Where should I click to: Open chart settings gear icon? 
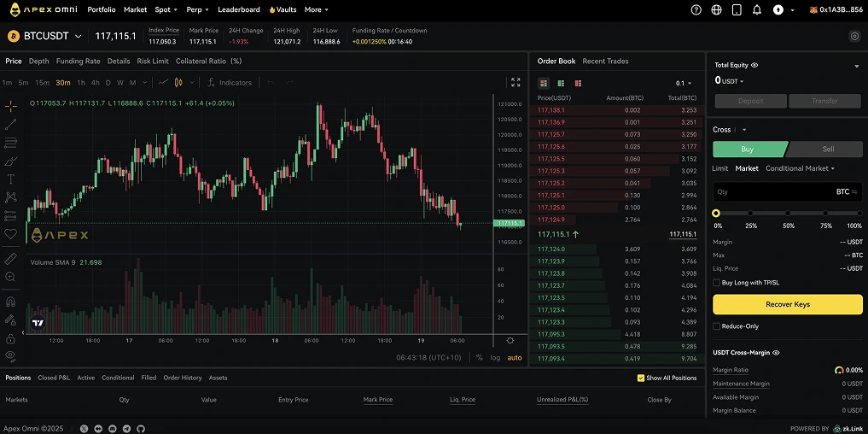(510, 340)
